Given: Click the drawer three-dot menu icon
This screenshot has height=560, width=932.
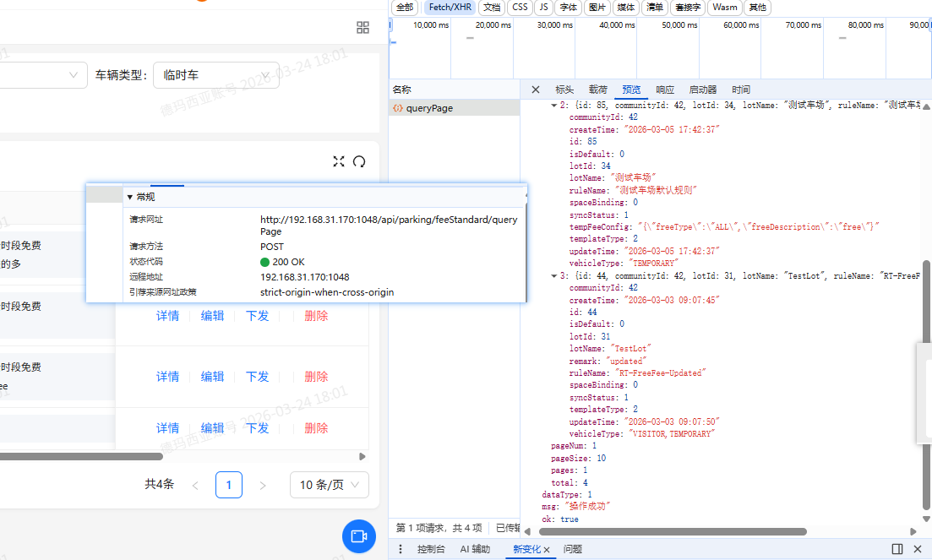Looking at the screenshot, I should [401, 549].
